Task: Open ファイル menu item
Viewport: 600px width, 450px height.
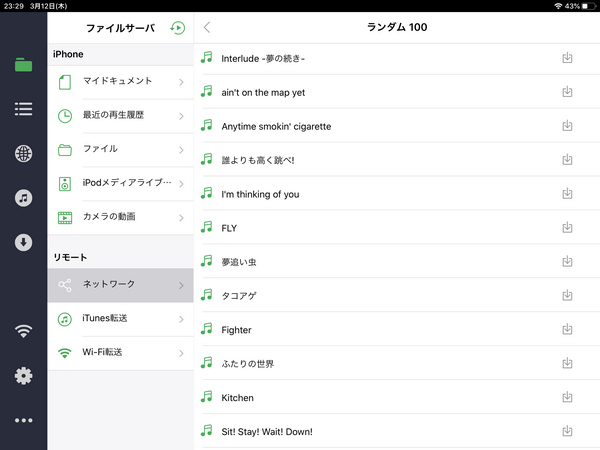Action: click(121, 150)
